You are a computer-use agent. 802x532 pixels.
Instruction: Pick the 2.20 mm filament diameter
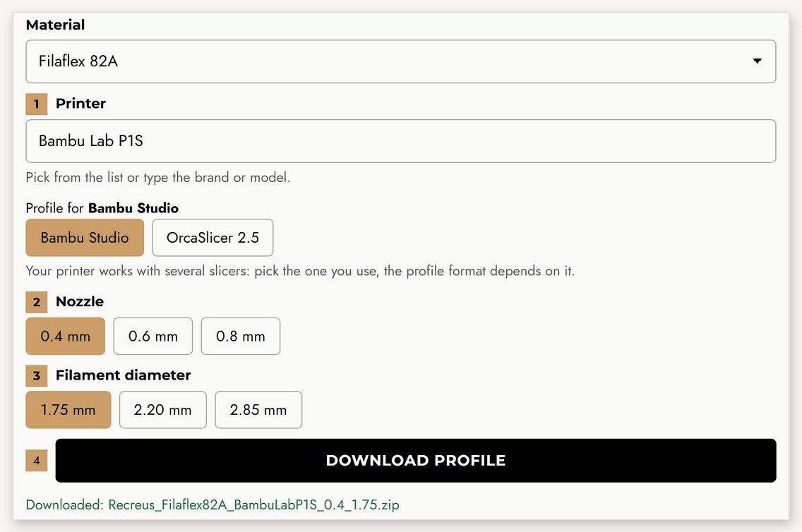tap(162, 410)
